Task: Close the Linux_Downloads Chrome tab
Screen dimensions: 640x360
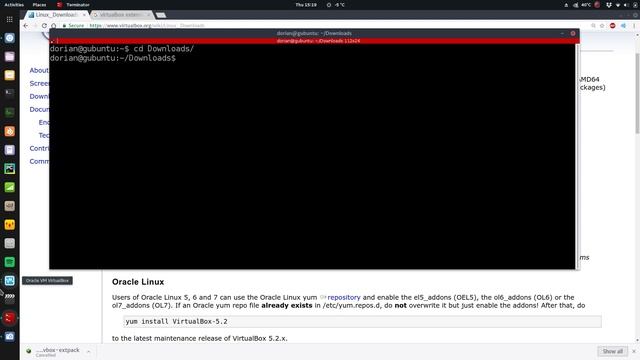Action: [84, 15]
